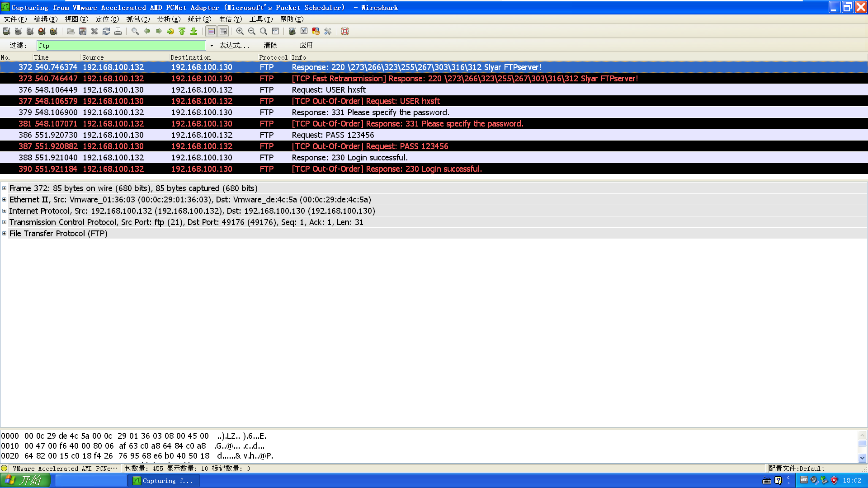This screenshot has width=868, height=488.
Task: Click the restart capture icon
Action: (x=53, y=31)
